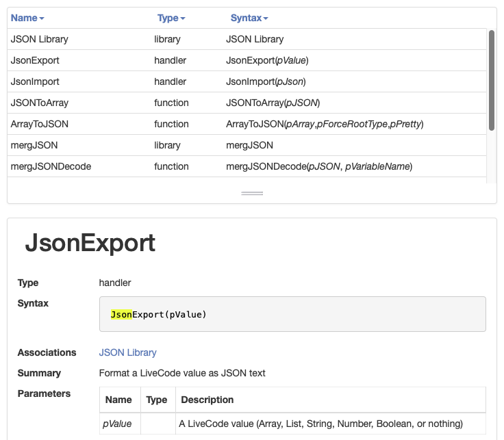Click the Description header in parameters table
Viewport: 504px width, 440px height.
pyautogui.click(x=206, y=400)
